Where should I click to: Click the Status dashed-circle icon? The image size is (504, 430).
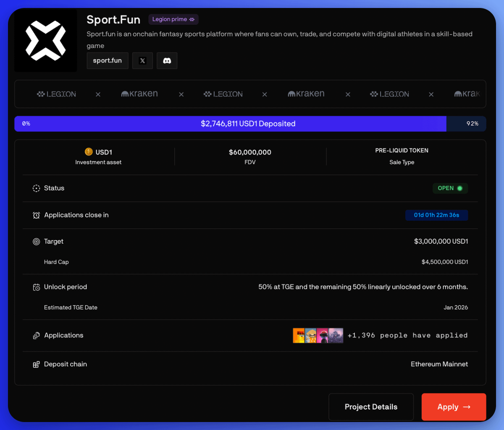click(x=37, y=188)
